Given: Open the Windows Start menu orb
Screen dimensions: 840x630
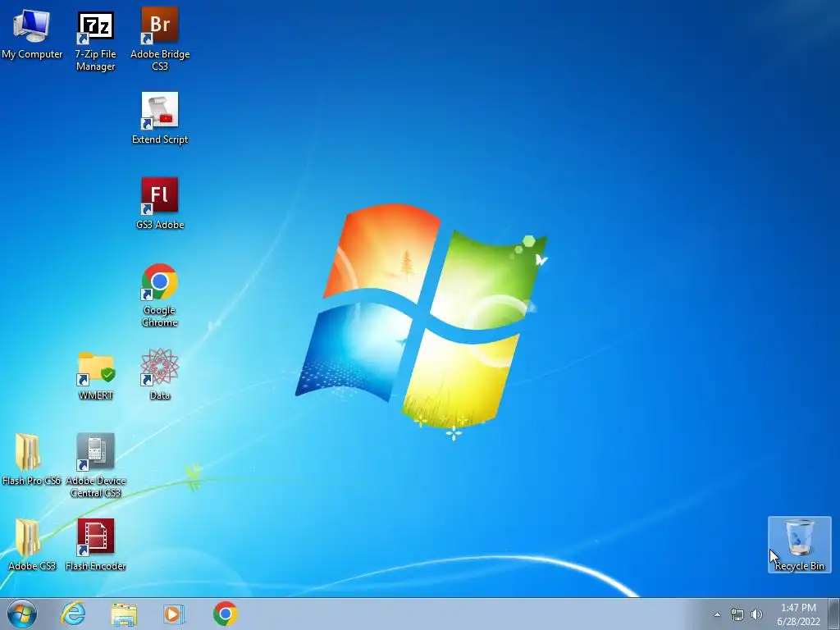Looking at the screenshot, I should click(x=22, y=614).
